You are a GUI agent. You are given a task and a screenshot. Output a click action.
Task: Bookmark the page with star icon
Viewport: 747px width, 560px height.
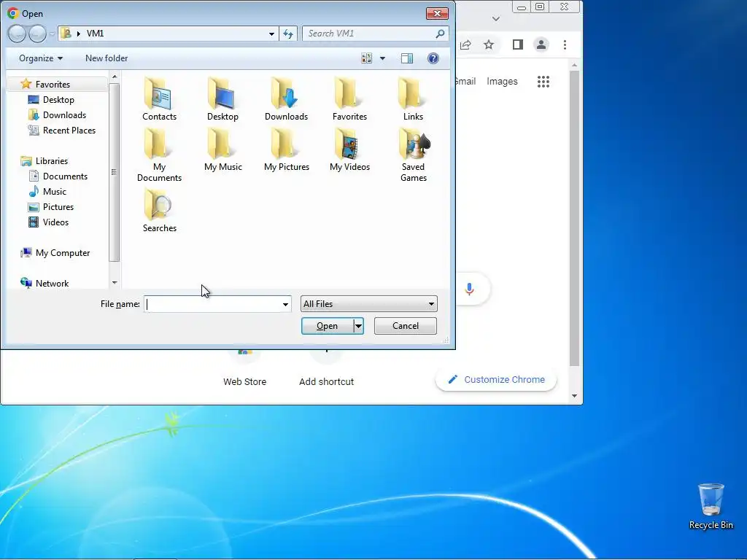[x=489, y=44]
